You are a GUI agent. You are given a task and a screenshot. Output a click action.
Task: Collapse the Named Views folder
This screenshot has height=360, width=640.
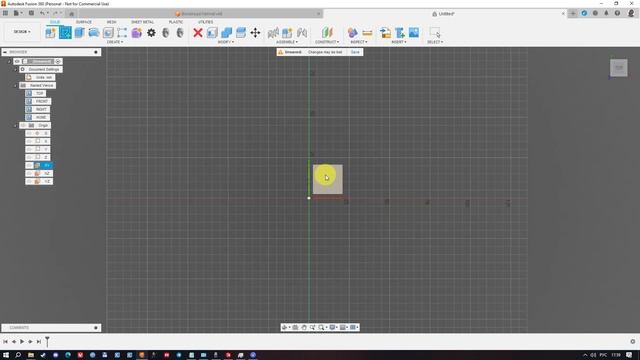coord(16,85)
